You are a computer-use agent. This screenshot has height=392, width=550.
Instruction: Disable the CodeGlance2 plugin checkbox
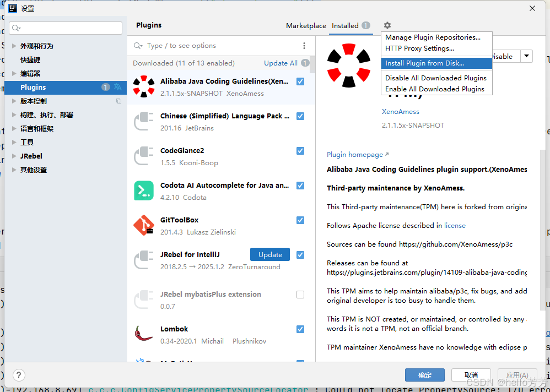(300, 151)
